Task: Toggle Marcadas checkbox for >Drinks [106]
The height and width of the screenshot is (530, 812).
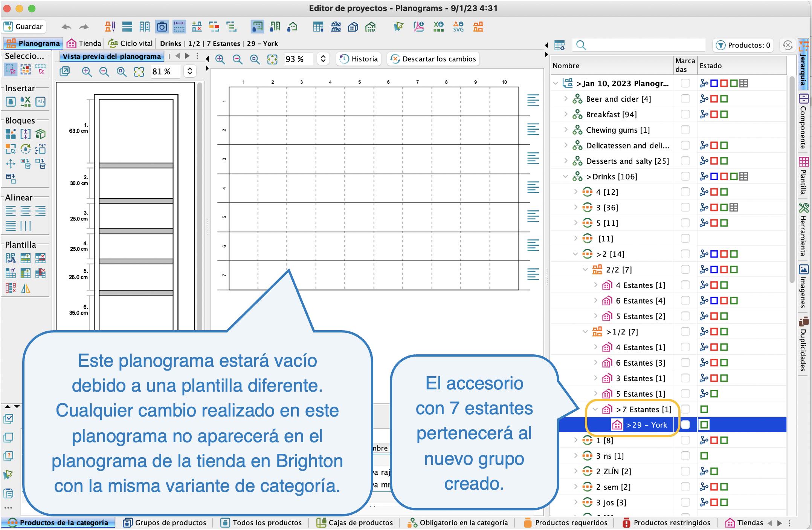Action: 685,176
